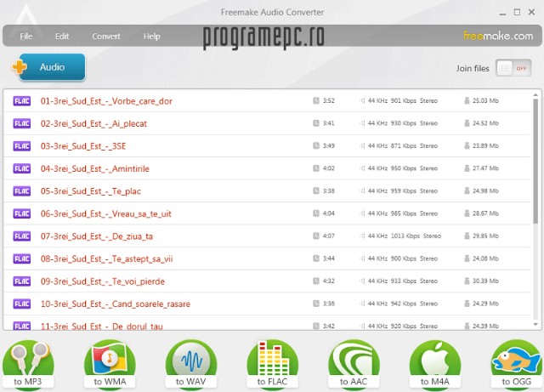Image resolution: width=544 pixels, height=392 pixels.
Task: Click duration clock icon of track 01
Action: tap(316, 100)
